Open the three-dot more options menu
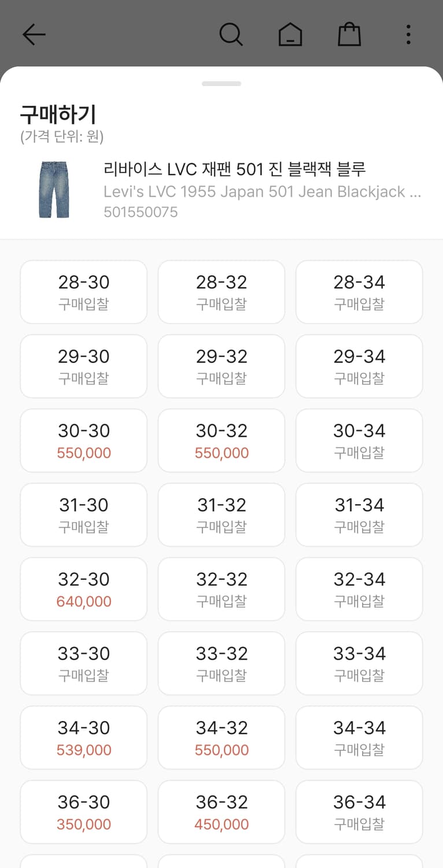The width and height of the screenshot is (443, 868). [408, 35]
